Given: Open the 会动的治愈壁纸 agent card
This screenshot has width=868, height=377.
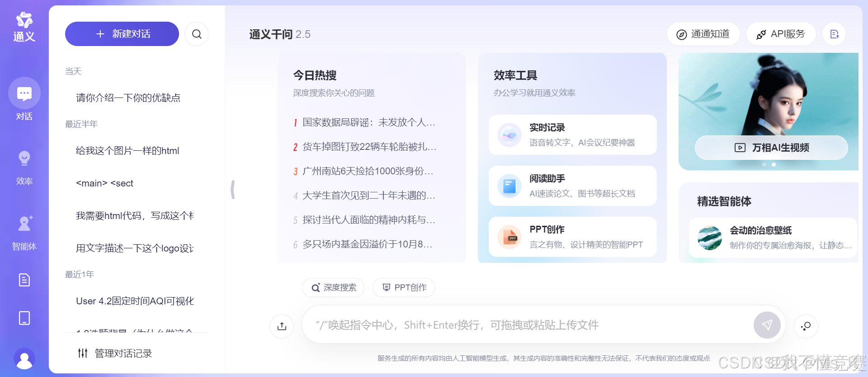Looking at the screenshot, I should (x=773, y=237).
